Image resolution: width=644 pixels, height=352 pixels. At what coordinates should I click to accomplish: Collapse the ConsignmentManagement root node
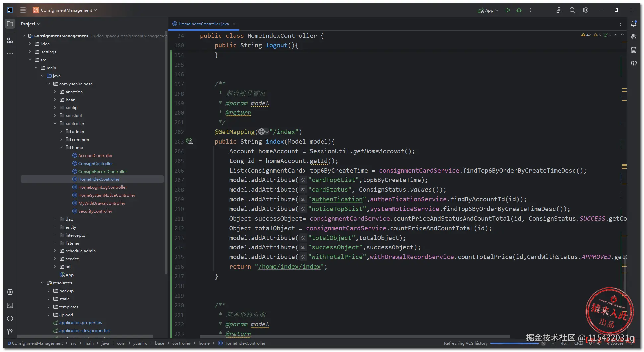(24, 36)
